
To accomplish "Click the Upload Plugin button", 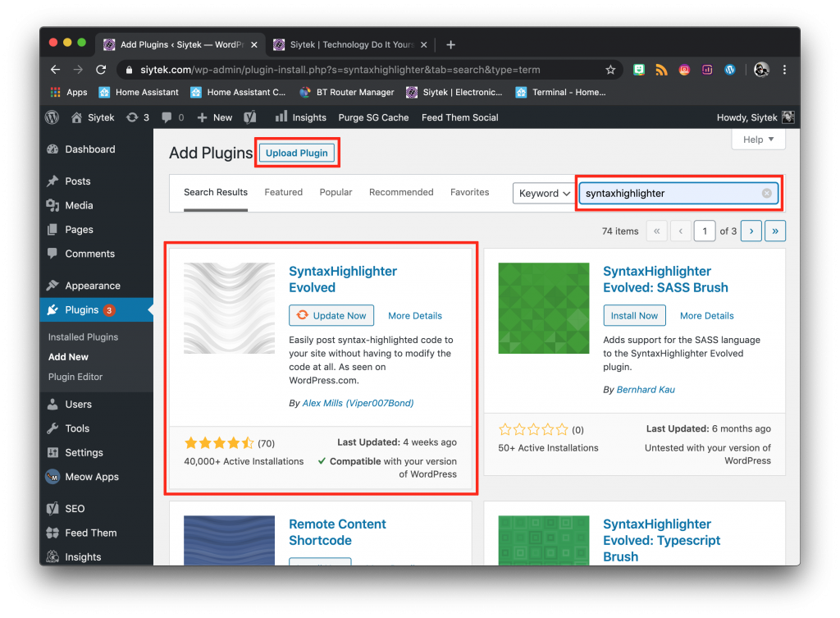I will (x=297, y=153).
